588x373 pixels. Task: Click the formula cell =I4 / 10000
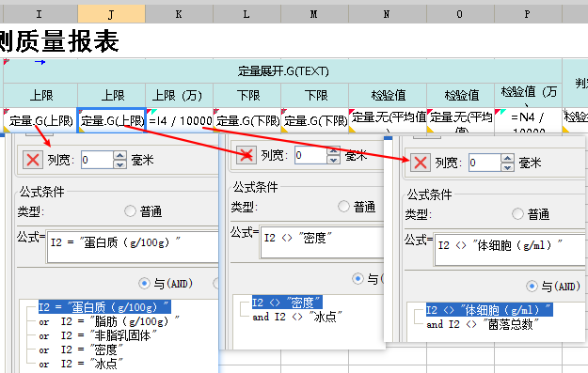179,120
